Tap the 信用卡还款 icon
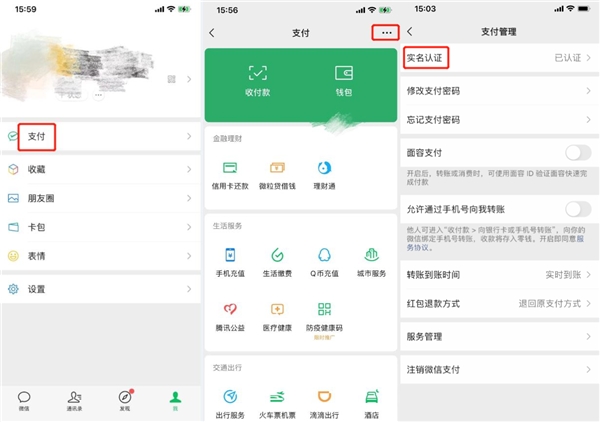This screenshot has height=422, width=600. (230, 168)
